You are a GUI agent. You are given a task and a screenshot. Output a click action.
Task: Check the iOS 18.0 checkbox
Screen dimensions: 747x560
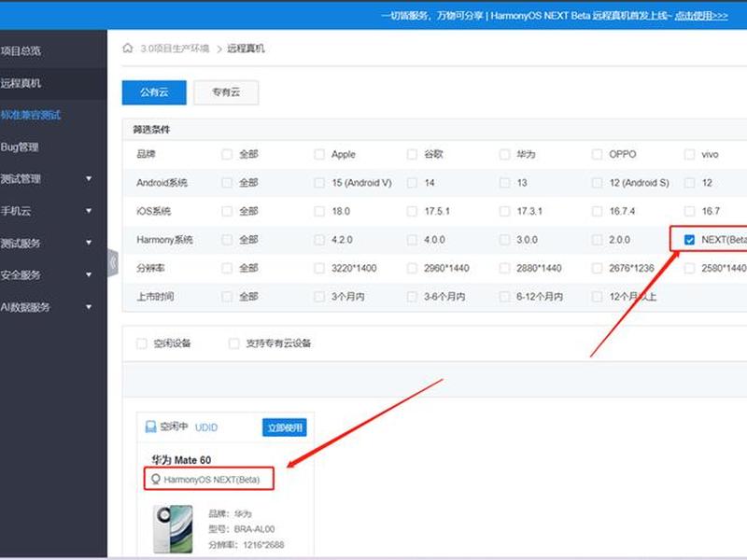pyautogui.click(x=319, y=211)
